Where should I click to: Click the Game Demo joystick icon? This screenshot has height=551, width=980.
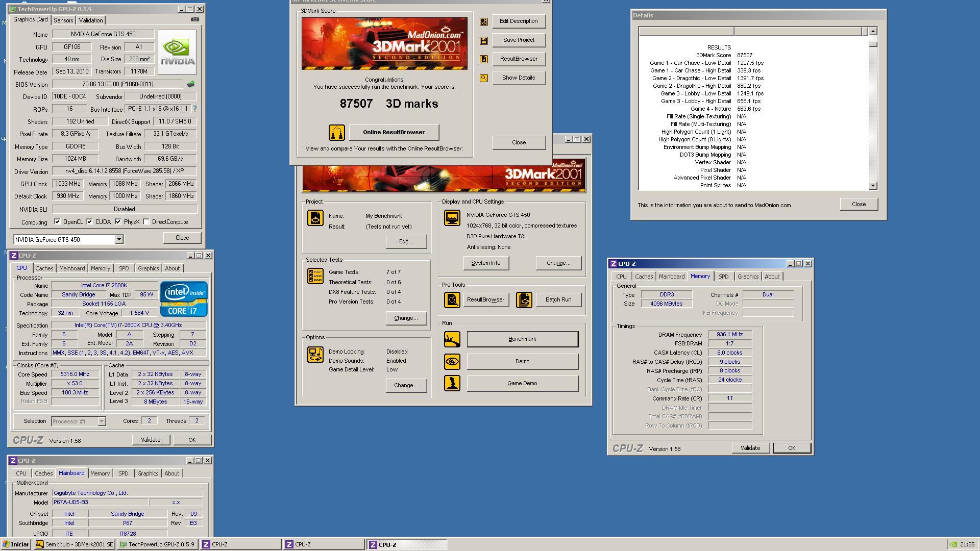(452, 383)
